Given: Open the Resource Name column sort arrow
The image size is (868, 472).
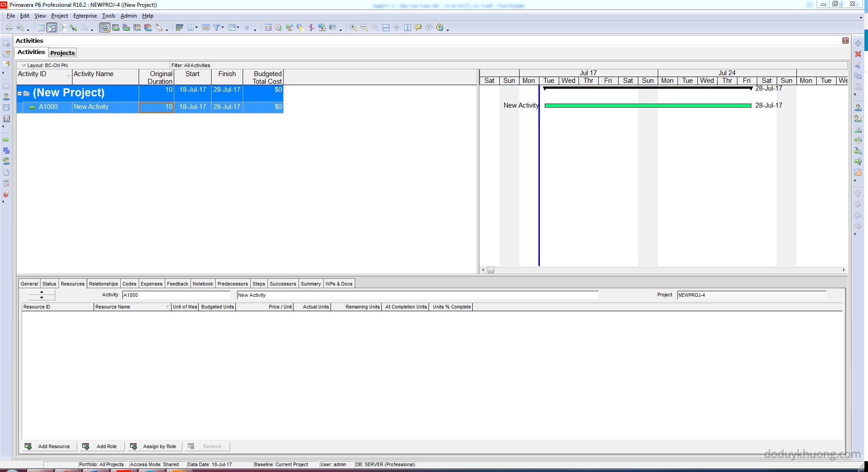Looking at the screenshot, I should point(168,307).
